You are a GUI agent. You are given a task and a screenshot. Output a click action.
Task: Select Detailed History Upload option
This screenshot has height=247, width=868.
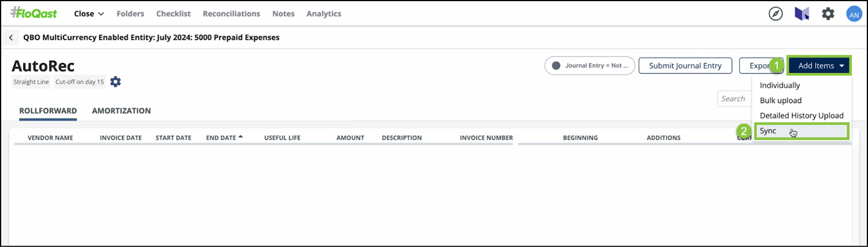[x=802, y=116]
